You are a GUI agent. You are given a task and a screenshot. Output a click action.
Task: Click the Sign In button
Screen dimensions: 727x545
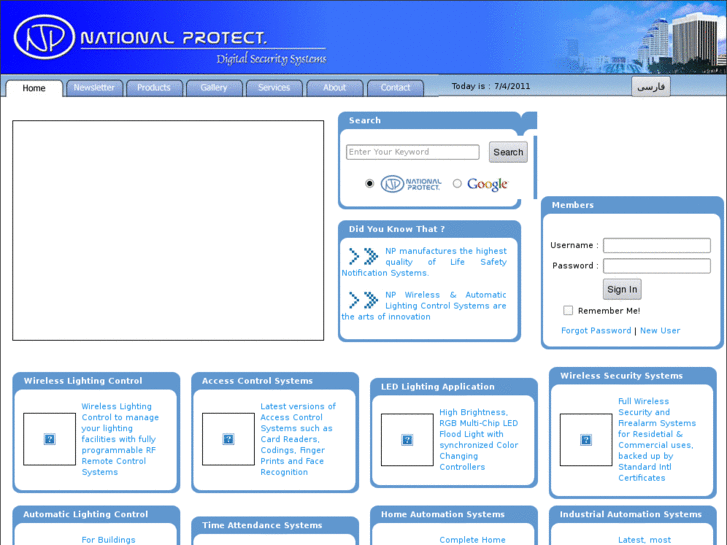622,289
